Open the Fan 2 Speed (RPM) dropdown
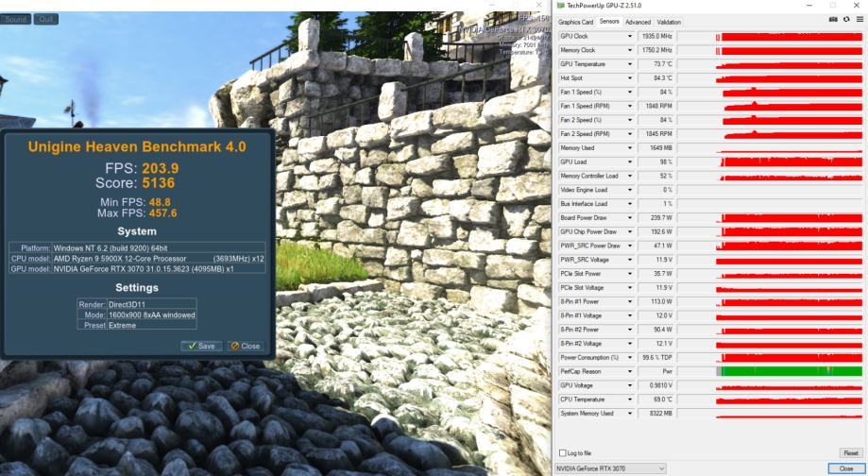This screenshot has height=476, width=868. click(629, 134)
